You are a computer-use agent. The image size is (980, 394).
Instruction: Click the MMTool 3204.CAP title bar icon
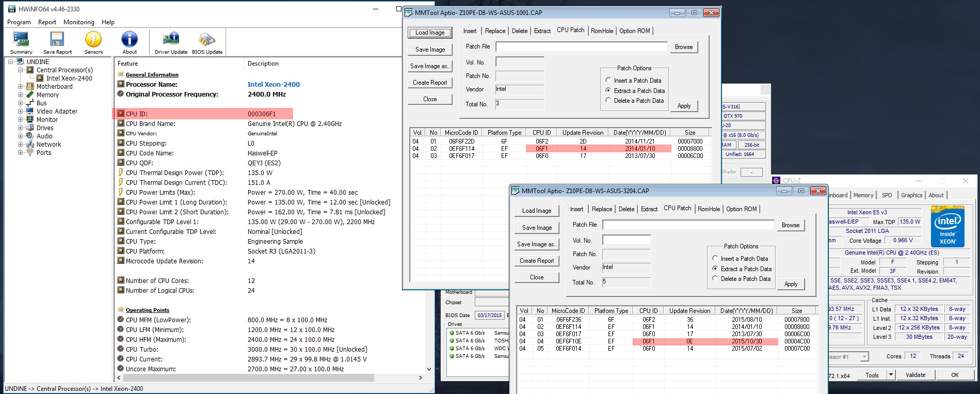click(516, 191)
